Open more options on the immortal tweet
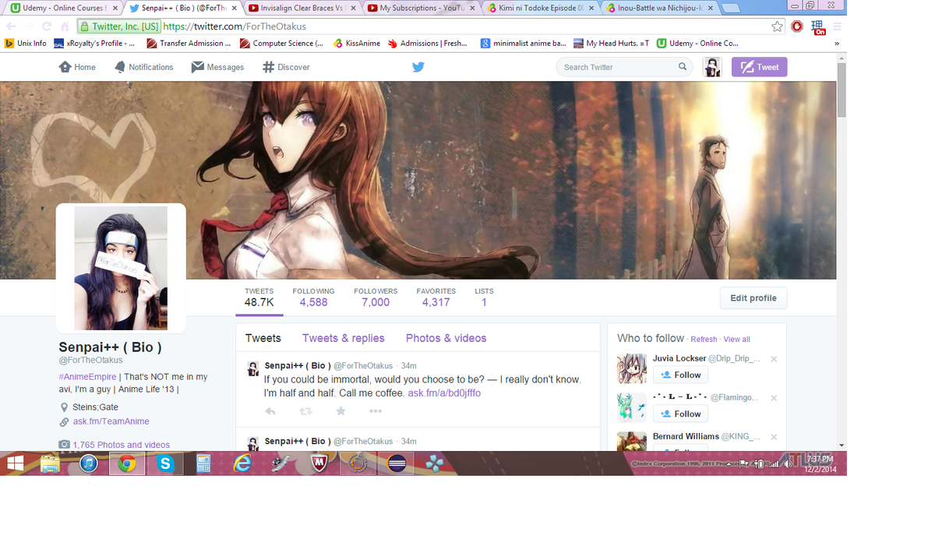The width and height of the screenshot is (935, 560). click(x=376, y=411)
